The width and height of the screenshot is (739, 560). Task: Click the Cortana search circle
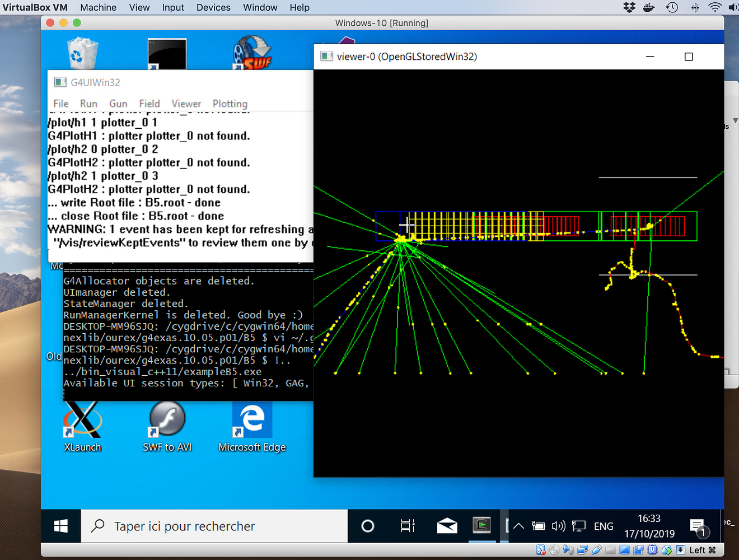pyautogui.click(x=368, y=525)
